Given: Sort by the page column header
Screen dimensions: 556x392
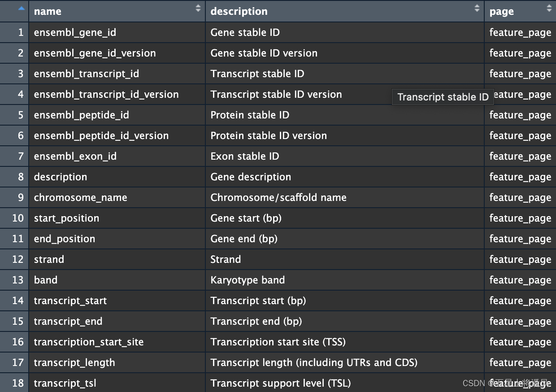Looking at the screenshot, I should click(x=501, y=12).
